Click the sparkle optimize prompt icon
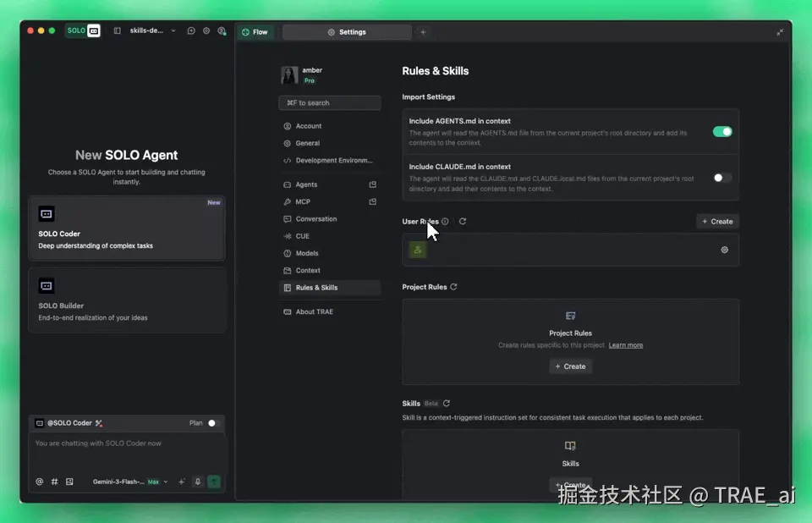The width and height of the screenshot is (812, 523). (182, 482)
